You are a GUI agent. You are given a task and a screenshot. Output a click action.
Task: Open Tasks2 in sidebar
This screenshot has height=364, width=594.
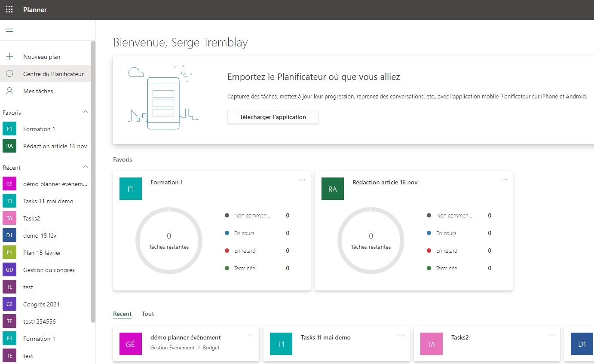point(46,218)
